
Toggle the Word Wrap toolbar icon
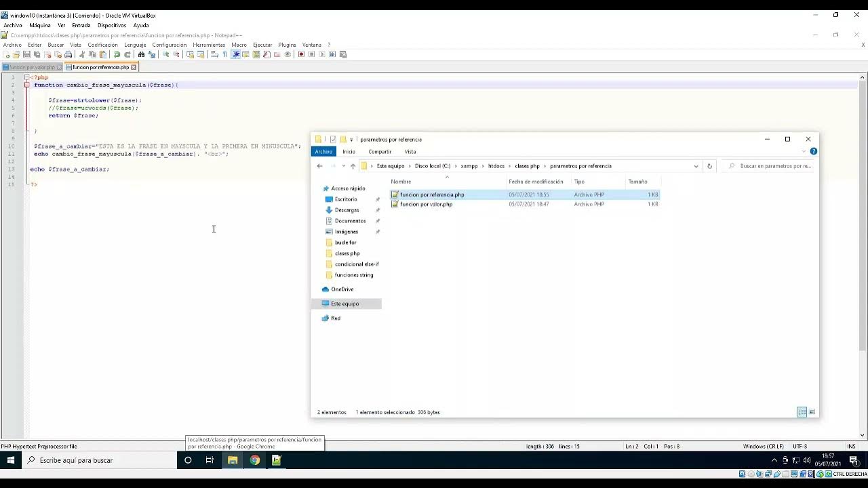pyautogui.click(x=214, y=54)
